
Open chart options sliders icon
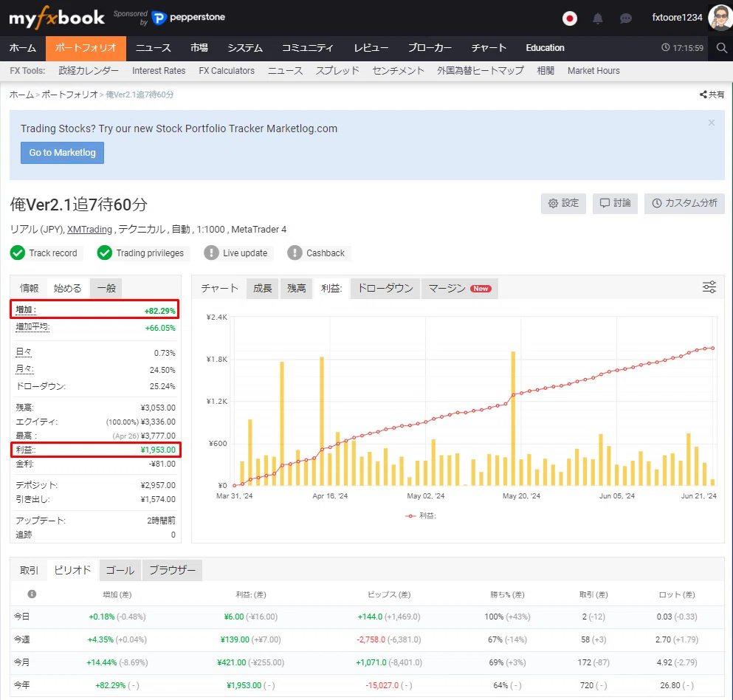(x=709, y=287)
